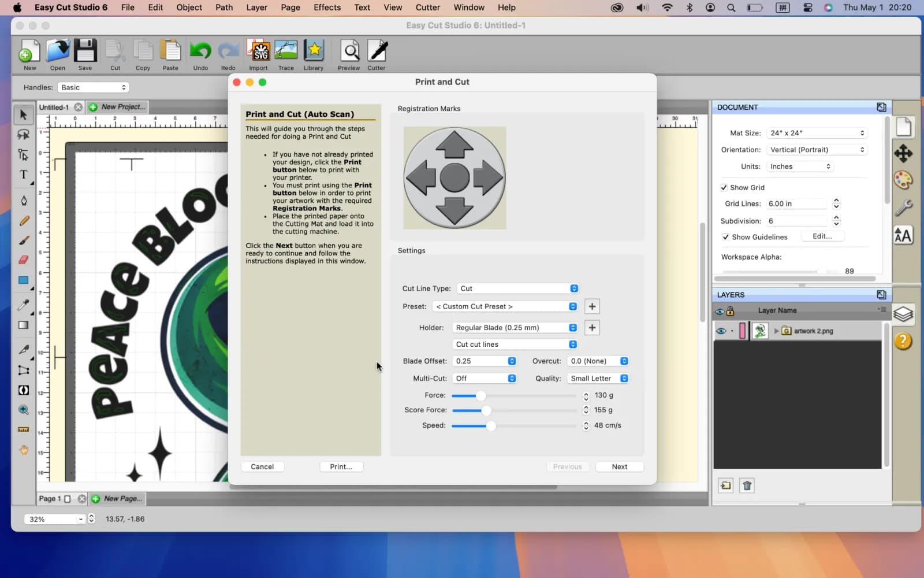This screenshot has width=924, height=578.
Task: Click the Next button
Action: click(620, 466)
